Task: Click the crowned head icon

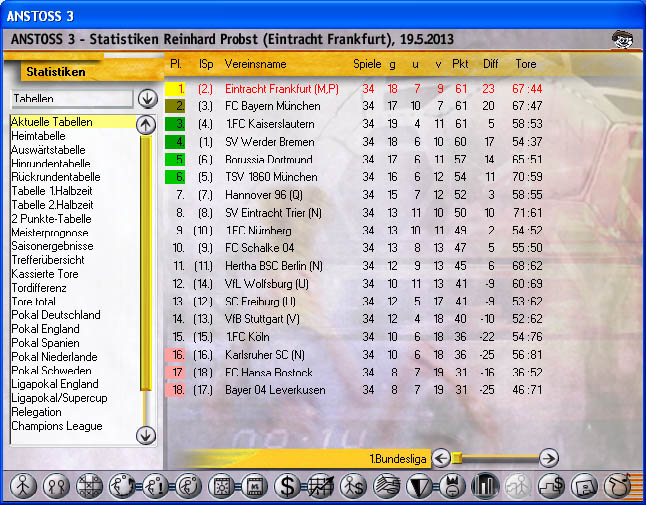Action: click(x=452, y=486)
